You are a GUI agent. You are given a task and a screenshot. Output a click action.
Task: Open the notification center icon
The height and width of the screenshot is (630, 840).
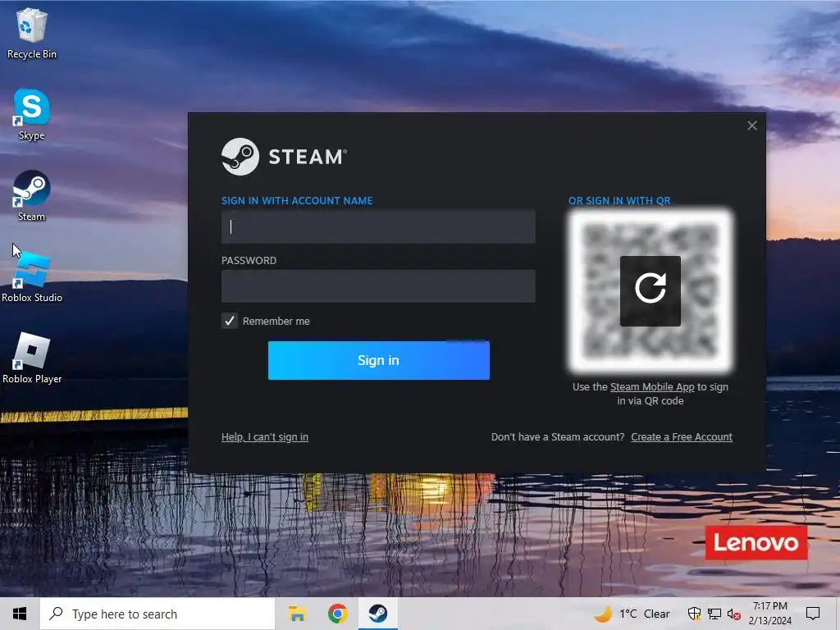click(x=813, y=614)
